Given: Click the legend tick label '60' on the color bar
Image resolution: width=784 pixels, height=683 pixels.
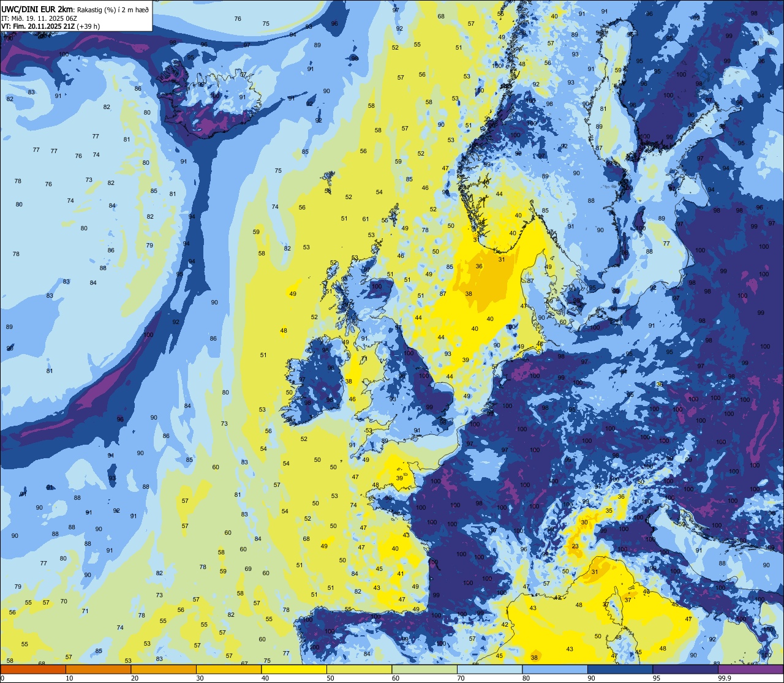Looking at the screenshot, I should (x=396, y=678).
